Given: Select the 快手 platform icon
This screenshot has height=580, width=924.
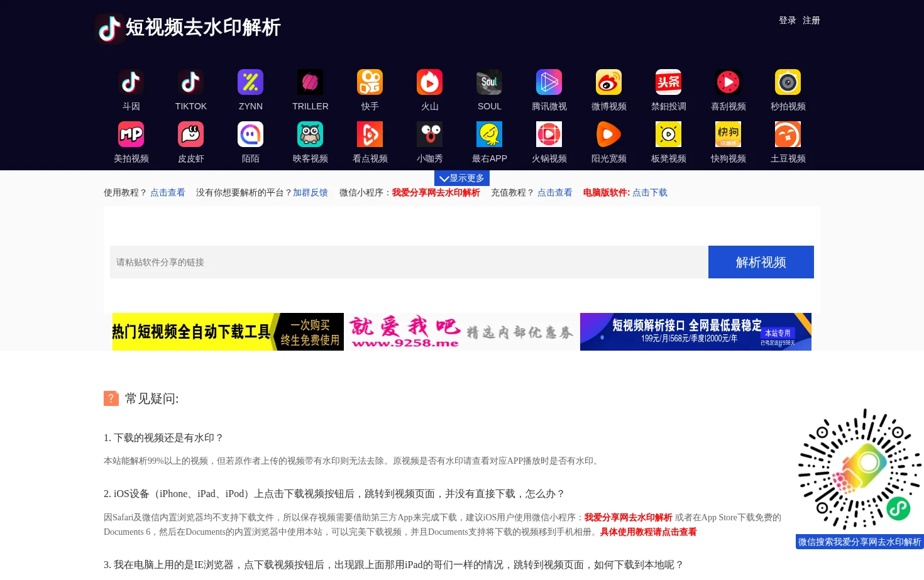Looking at the screenshot, I should [x=370, y=82].
